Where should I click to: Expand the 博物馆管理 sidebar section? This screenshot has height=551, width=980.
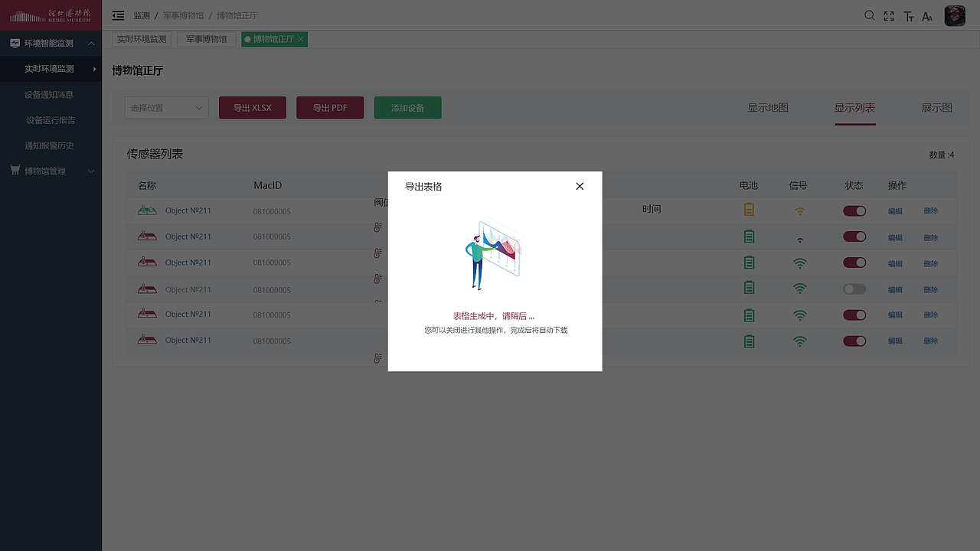point(51,170)
